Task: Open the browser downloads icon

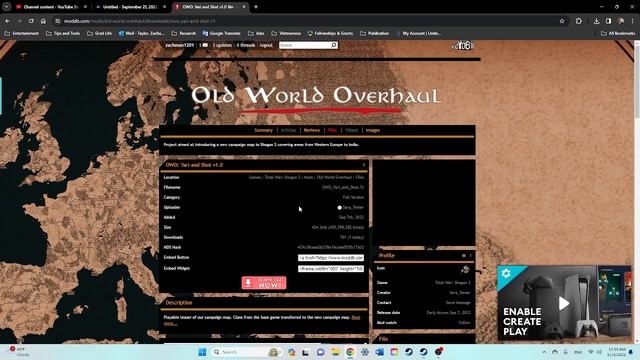Action: 596,21
